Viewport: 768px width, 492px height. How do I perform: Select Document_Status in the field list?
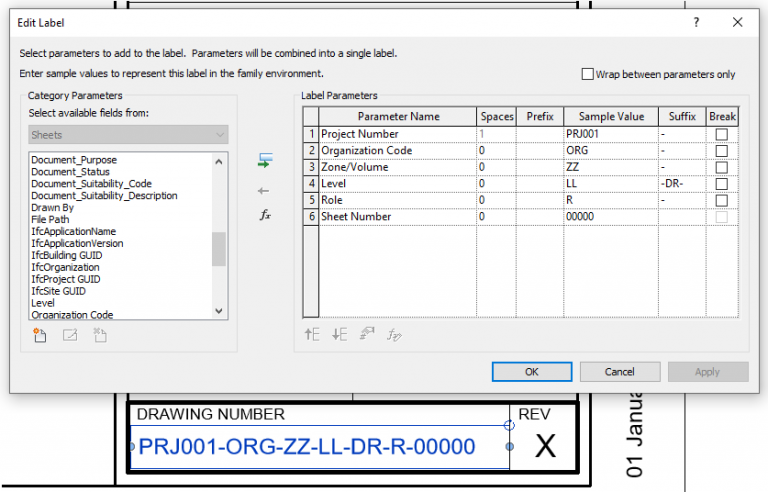point(71,172)
